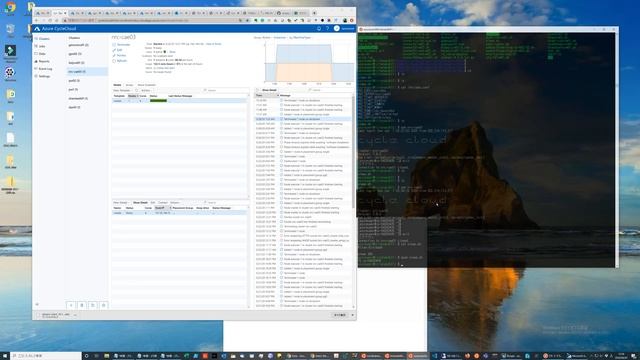Open the Reports section in the sidebar
This screenshot has width=640, height=360.
click(x=42, y=61)
